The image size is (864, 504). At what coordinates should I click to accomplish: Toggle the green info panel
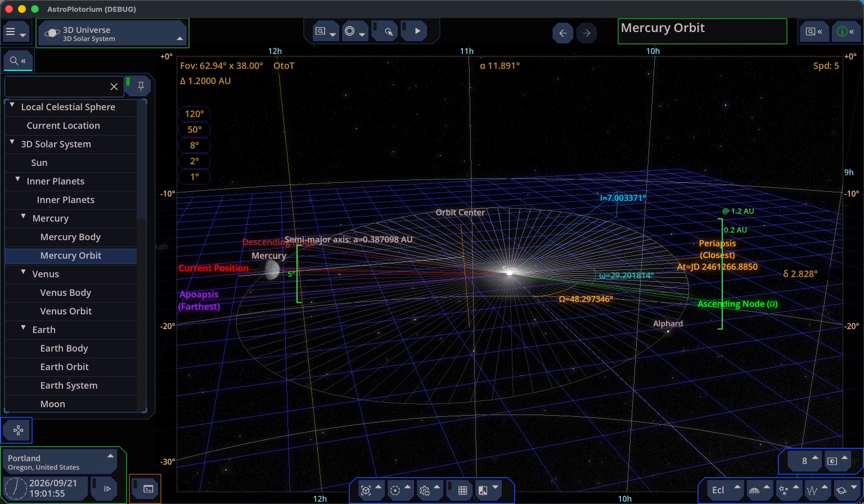847,32
